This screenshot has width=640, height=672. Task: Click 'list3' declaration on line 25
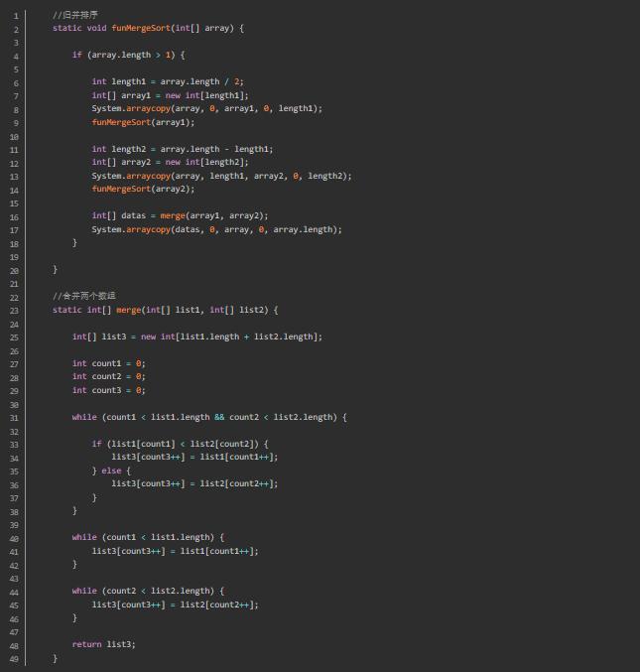114,336
